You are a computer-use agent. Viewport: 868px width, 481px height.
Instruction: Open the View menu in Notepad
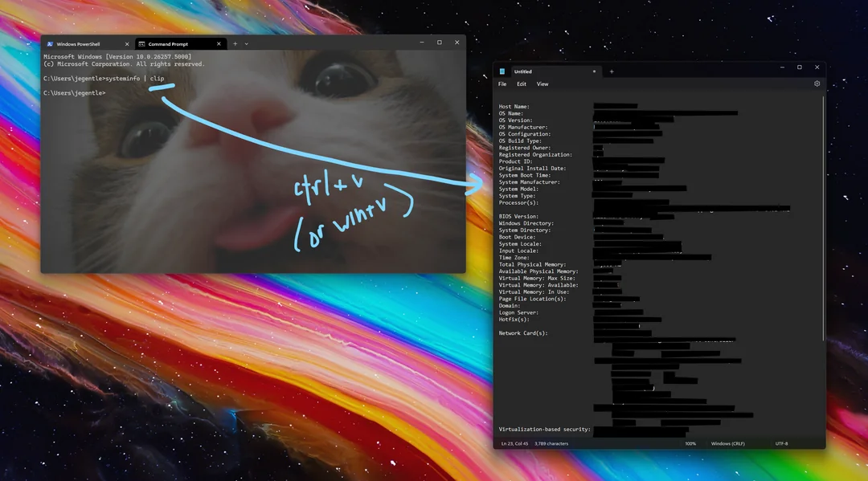click(542, 84)
